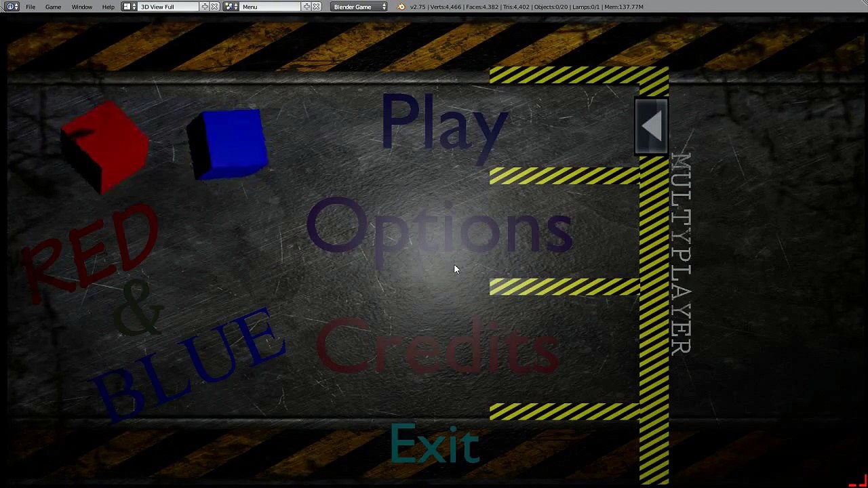The height and width of the screenshot is (488, 868).
Task: Delete the '3D View Full' screen layout
Action: click(x=214, y=7)
